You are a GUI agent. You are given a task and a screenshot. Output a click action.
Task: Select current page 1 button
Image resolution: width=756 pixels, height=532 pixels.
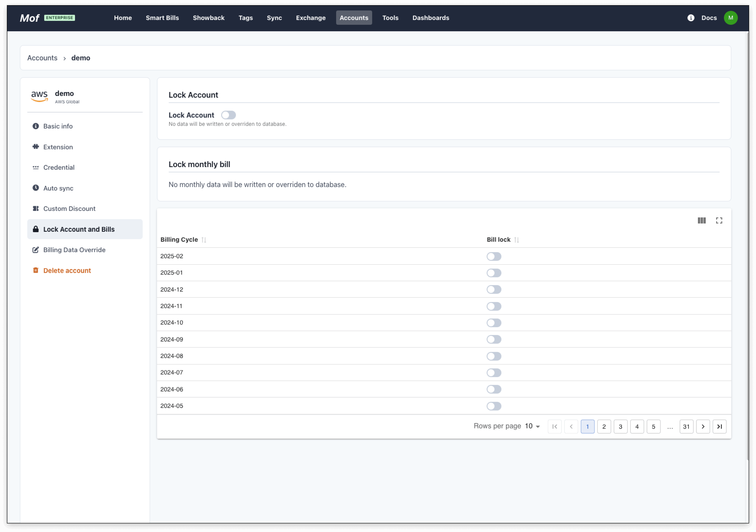pyautogui.click(x=587, y=427)
